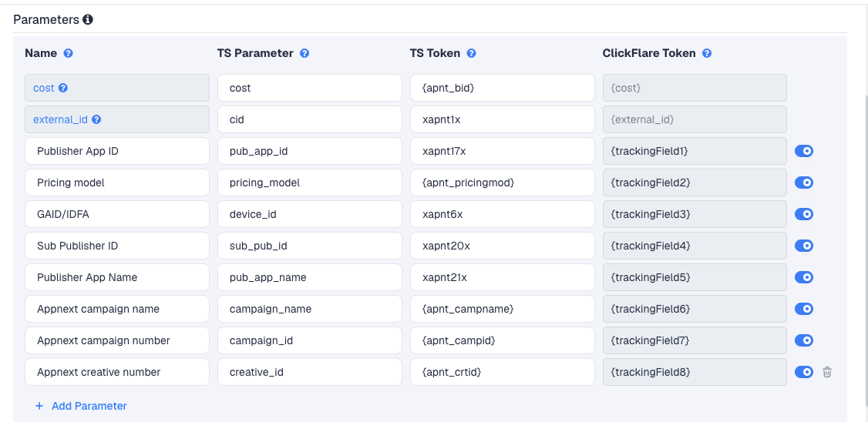The image size is (868, 422).
Task: Click the device_id TS Parameter field
Action: tap(309, 214)
